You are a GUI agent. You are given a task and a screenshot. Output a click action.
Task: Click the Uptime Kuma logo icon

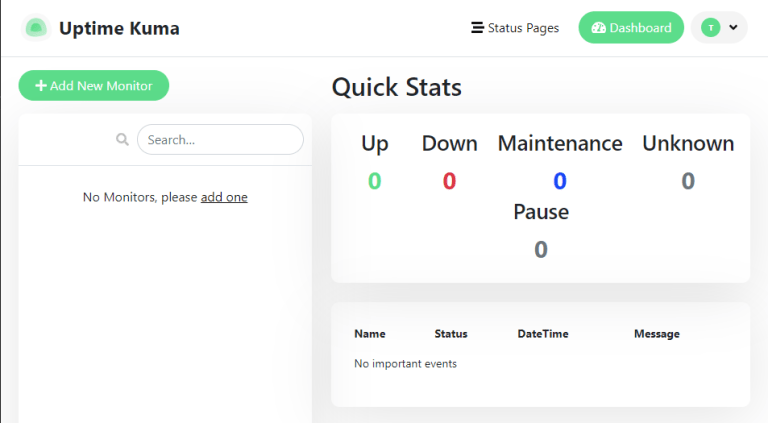click(x=36, y=28)
